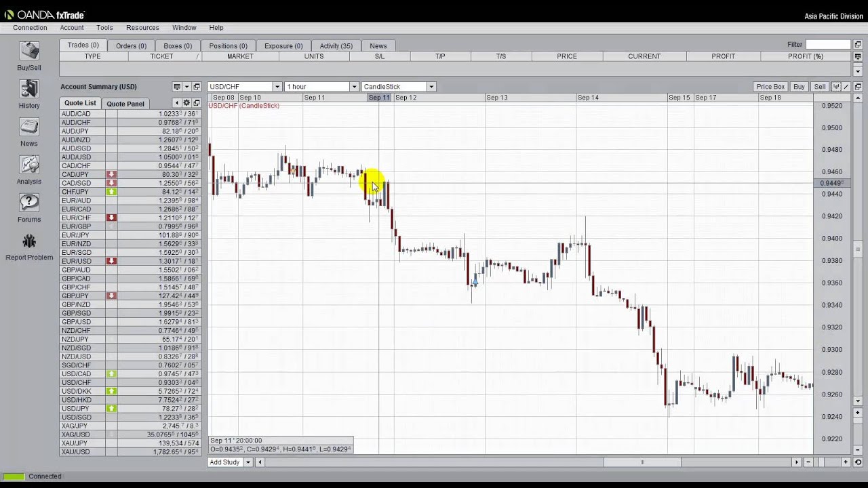Click chart horizontal scrollbar thumb
868x488 pixels.
(642, 462)
